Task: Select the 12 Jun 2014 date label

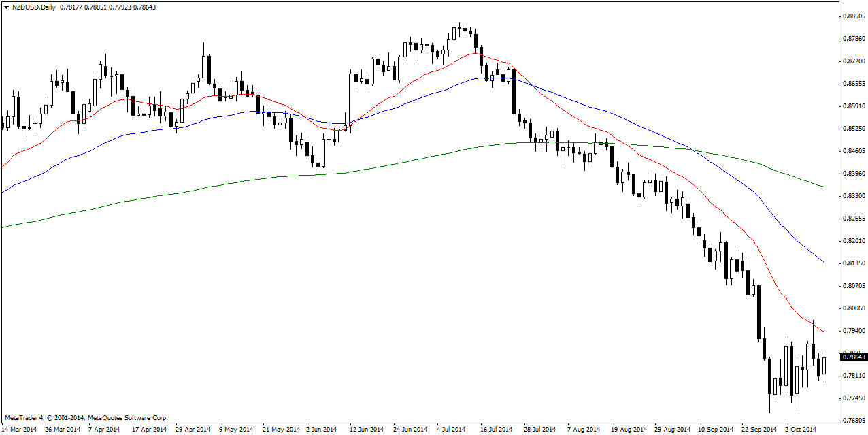Action: click(366, 430)
